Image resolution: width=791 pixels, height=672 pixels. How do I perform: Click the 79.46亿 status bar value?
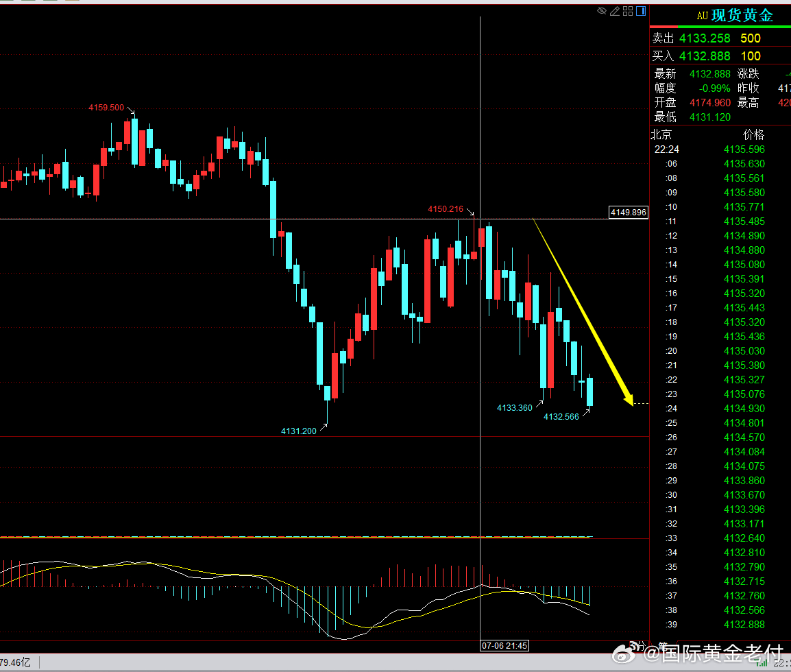pyautogui.click(x=15, y=662)
